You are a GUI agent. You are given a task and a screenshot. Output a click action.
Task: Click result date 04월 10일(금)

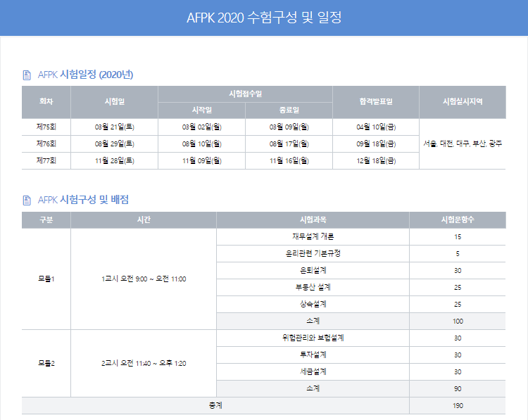376,127
